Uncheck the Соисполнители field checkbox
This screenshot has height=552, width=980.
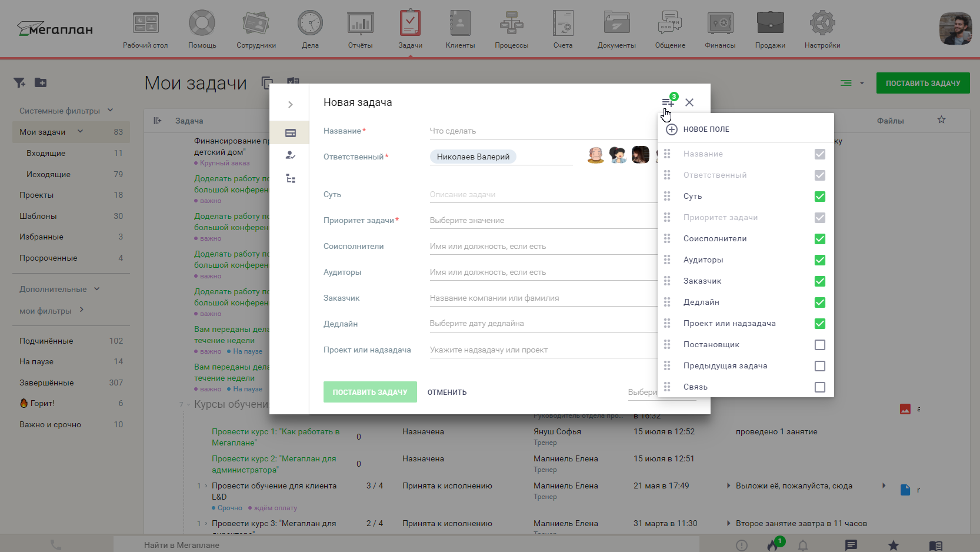point(819,239)
